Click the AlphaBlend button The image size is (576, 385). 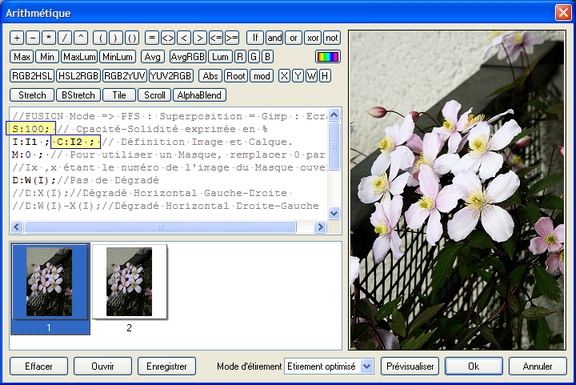point(199,95)
